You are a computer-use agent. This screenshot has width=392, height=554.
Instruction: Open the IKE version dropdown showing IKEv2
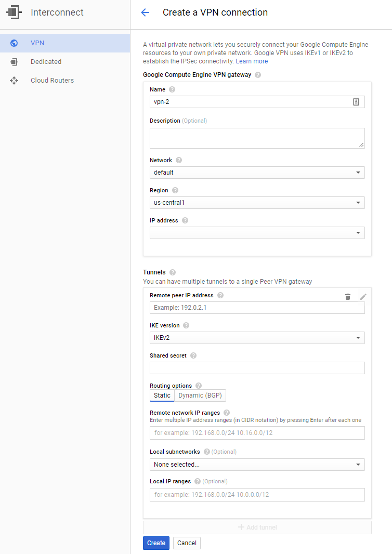click(257, 338)
